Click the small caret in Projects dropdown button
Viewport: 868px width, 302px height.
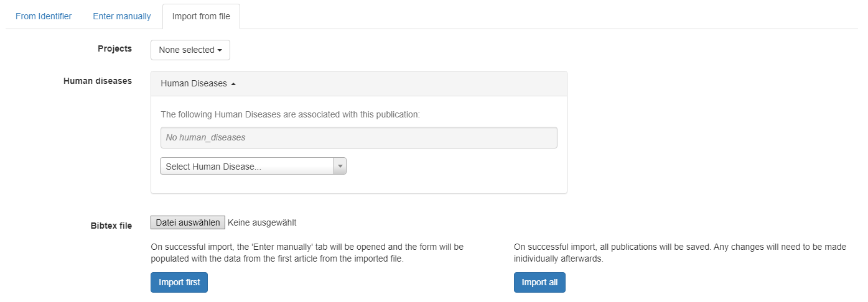coord(220,50)
